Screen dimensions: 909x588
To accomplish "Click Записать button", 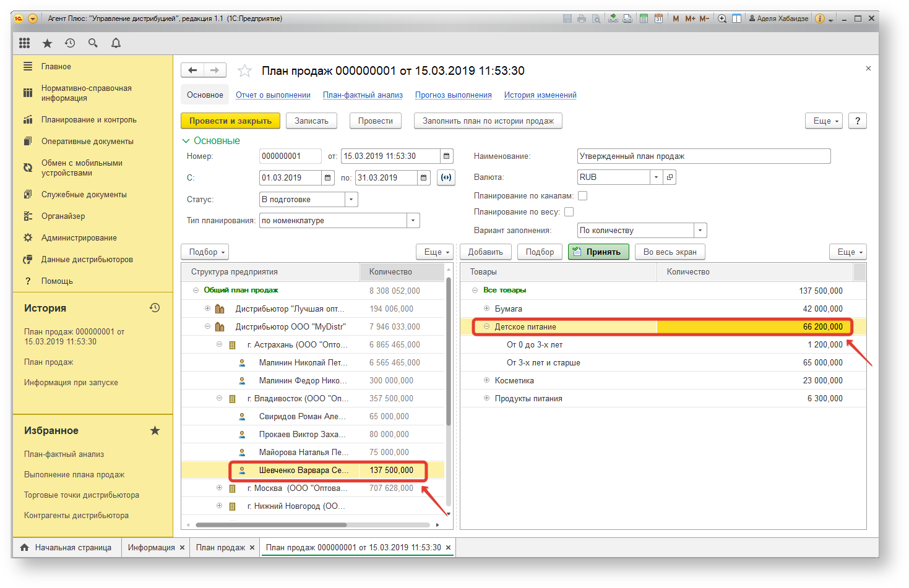I will tap(311, 121).
